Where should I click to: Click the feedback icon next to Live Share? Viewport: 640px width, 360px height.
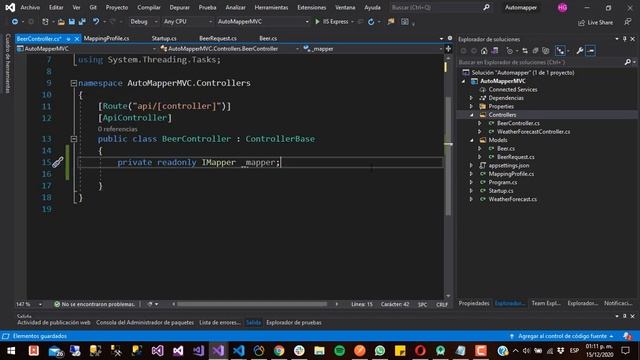click(x=628, y=22)
